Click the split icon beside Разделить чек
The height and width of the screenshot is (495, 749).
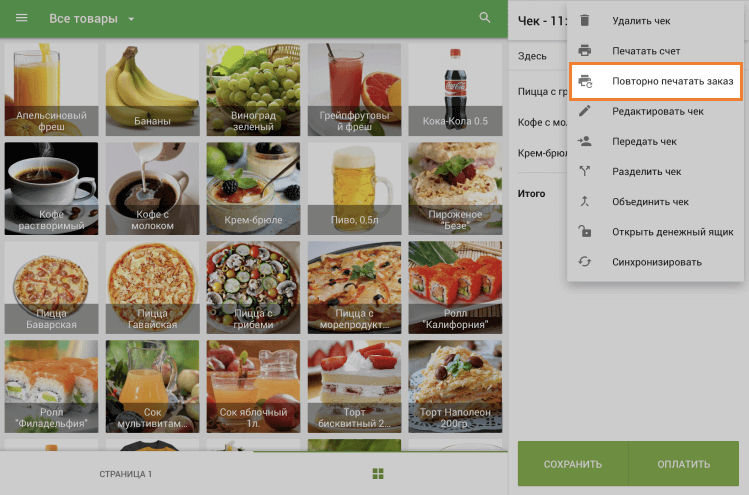(585, 171)
